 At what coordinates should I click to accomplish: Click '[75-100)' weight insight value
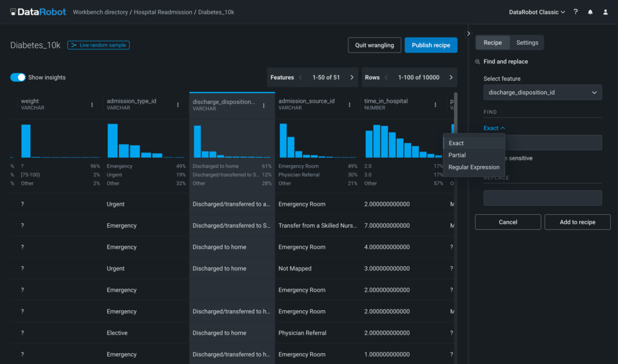click(x=30, y=174)
